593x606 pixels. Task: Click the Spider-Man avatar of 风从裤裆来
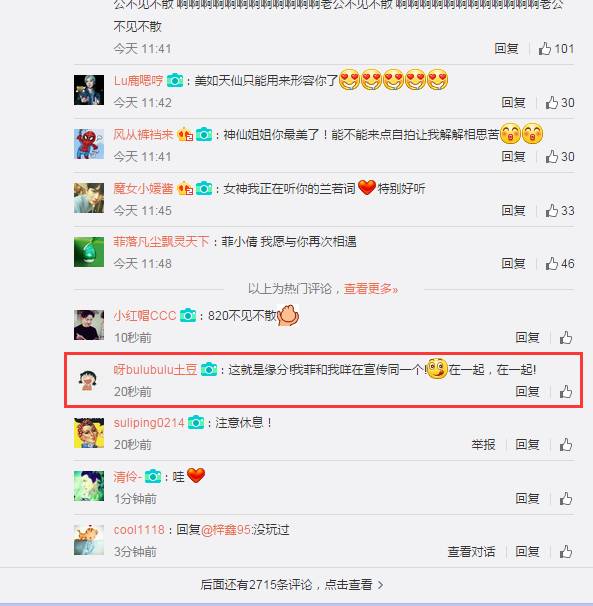(x=89, y=144)
